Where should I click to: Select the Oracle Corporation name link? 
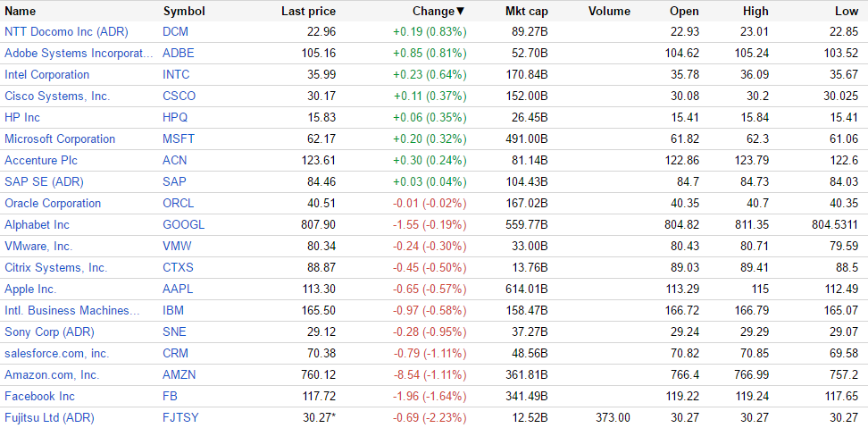pos(53,203)
